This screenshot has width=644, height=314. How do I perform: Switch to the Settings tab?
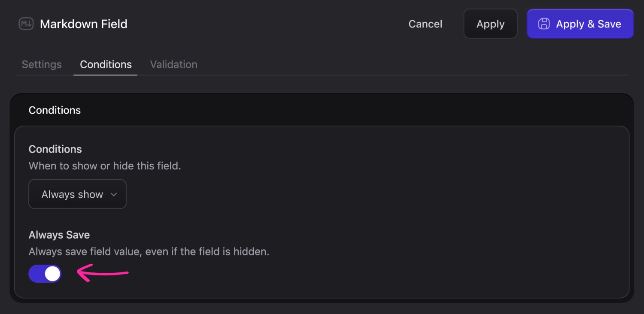pos(42,64)
